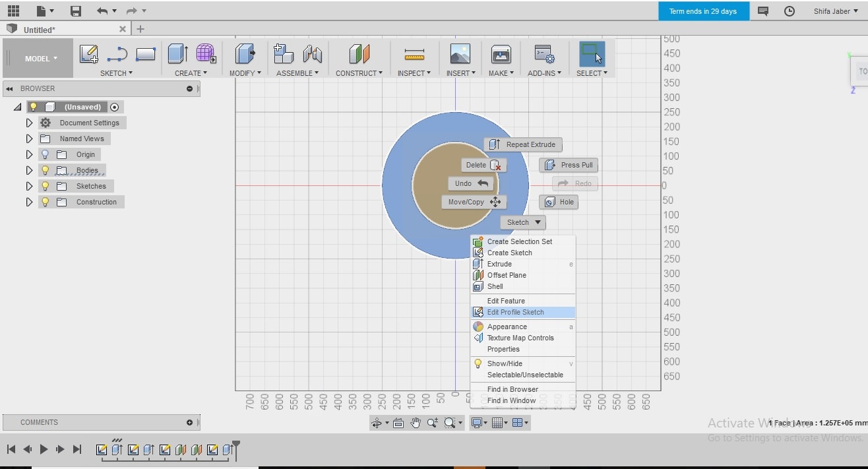This screenshot has height=469, width=868.
Task: Click the last Extrude feature in the timeline
Action: 228,450
